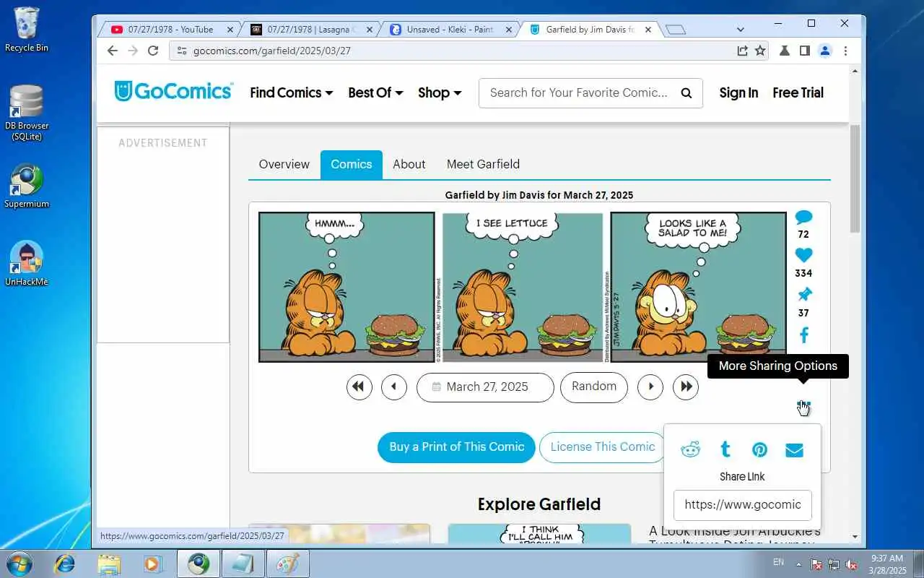
Task: Jump to the latest comic with the double-right arrow
Action: 686,387
